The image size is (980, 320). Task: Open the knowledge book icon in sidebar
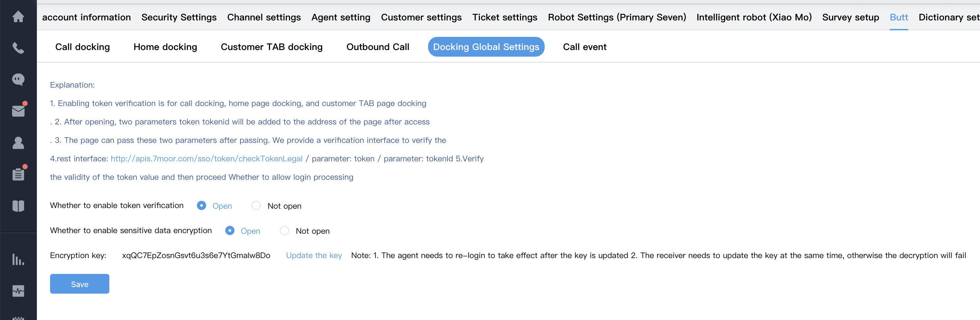(18, 206)
